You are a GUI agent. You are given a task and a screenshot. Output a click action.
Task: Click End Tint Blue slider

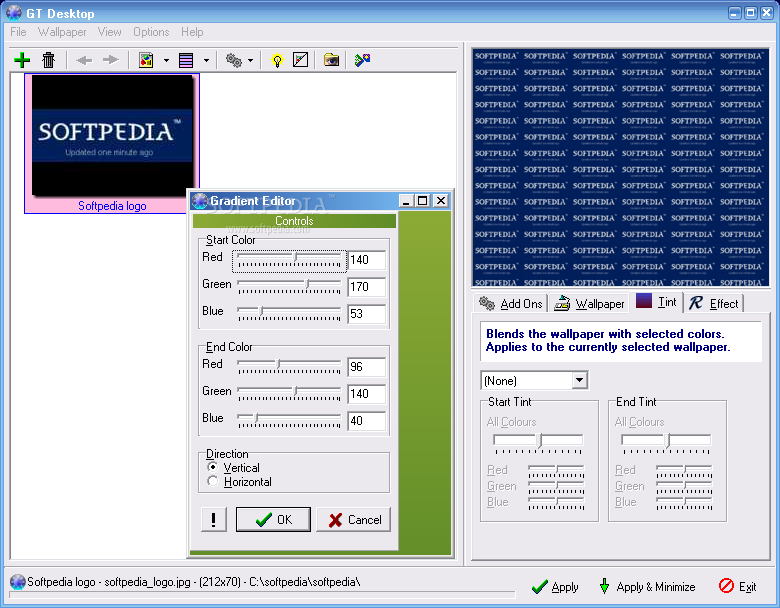coord(684,503)
